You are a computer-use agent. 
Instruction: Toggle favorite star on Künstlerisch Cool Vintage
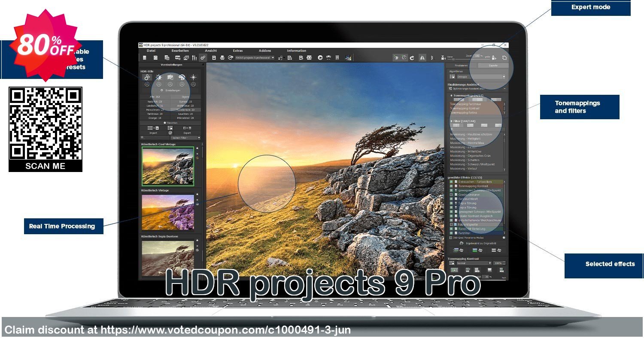pyautogui.click(x=197, y=148)
